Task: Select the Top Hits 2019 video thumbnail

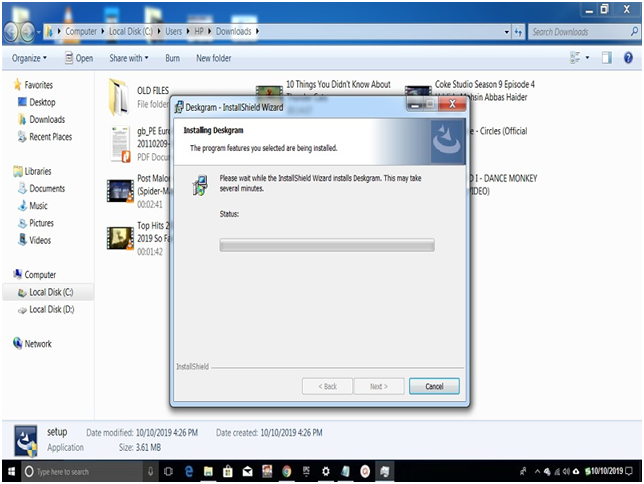Action: tap(120, 238)
